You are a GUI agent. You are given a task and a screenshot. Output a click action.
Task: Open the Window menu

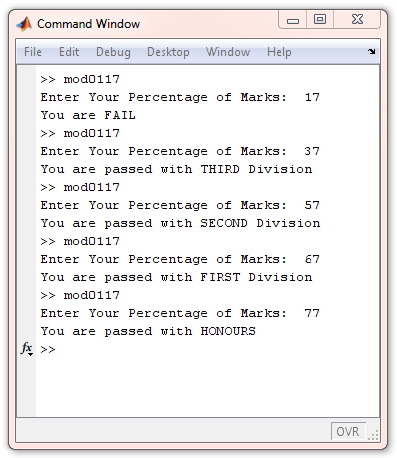coord(228,52)
